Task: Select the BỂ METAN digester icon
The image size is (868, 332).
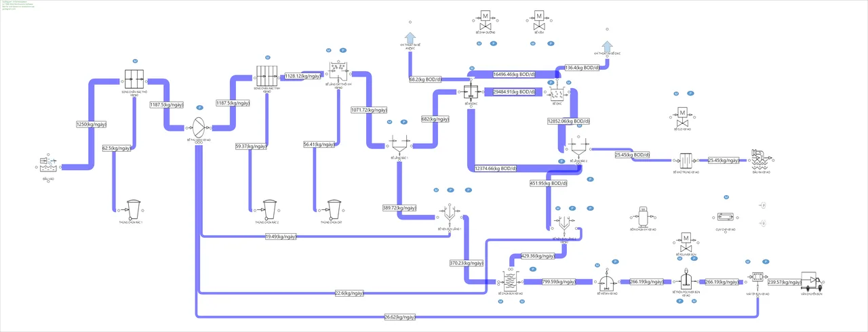Action: tap(607, 282)
